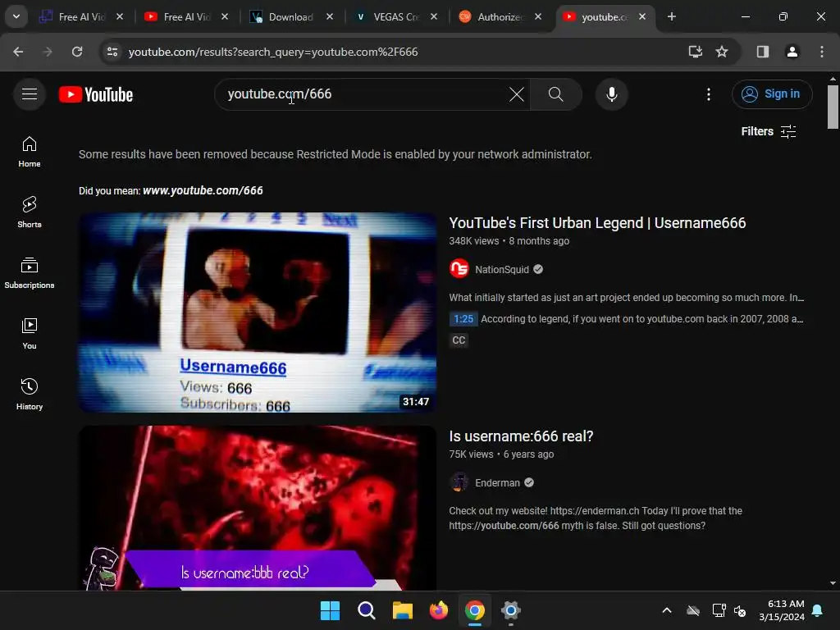840x630 pixels.
Task: Open the Chrome side panel icon
Action: pos(762,52)
